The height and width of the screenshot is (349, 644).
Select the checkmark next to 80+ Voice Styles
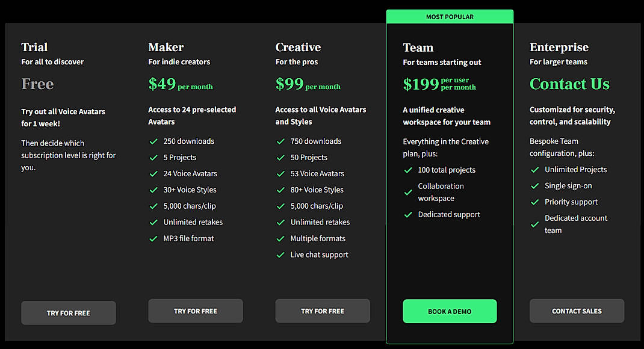tap(280, 190)
